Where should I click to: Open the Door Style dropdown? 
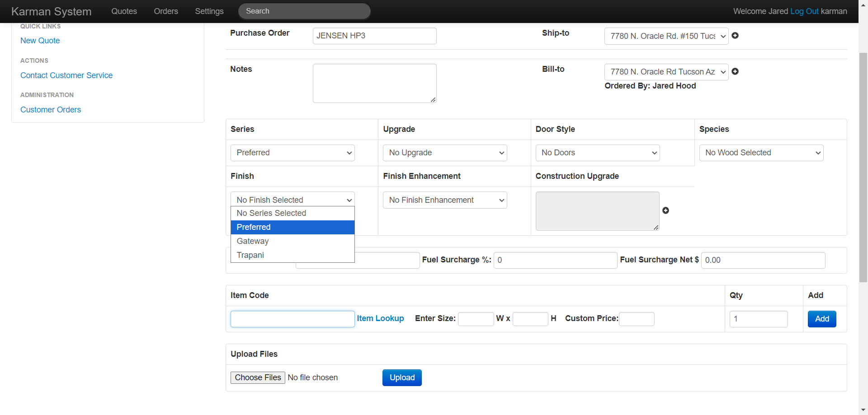coord(598,153)
